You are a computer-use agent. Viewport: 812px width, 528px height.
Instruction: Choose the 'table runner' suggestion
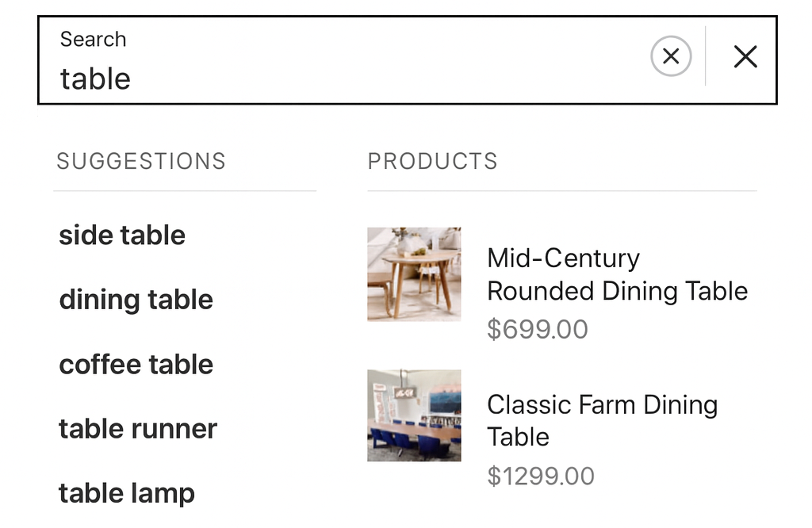pyautogui.click(x=137, y=429)
